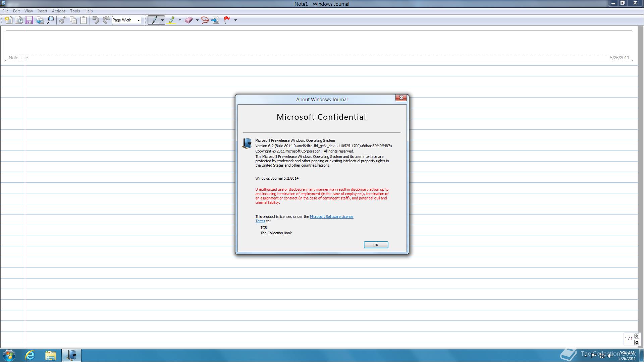Click the About dialog's computer icon
Viewport: 644px width, 362px height.
pos(247,143)
